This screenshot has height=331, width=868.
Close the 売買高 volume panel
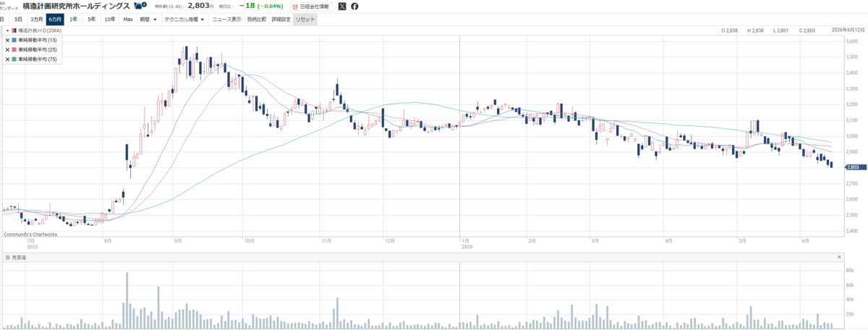(839, 257)
